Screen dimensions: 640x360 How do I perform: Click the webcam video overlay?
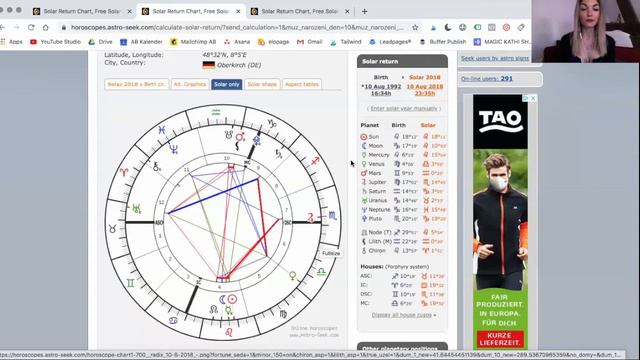[x=585, y=31]
